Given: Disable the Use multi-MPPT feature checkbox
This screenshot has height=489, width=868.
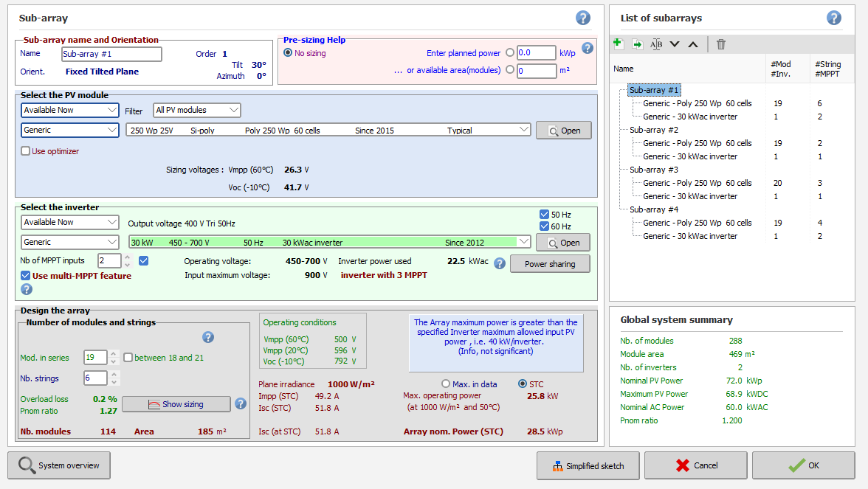Looking at the screenshot, I should [x=25, y=276].
